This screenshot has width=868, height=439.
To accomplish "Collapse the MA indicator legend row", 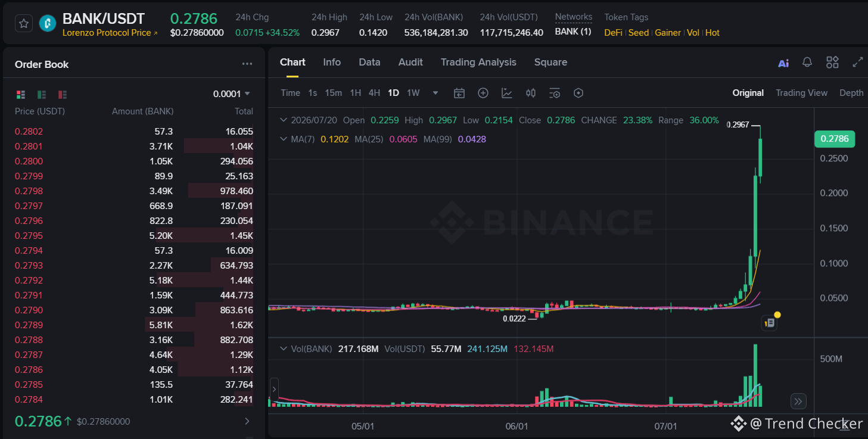I will click(x=284, y=139).
